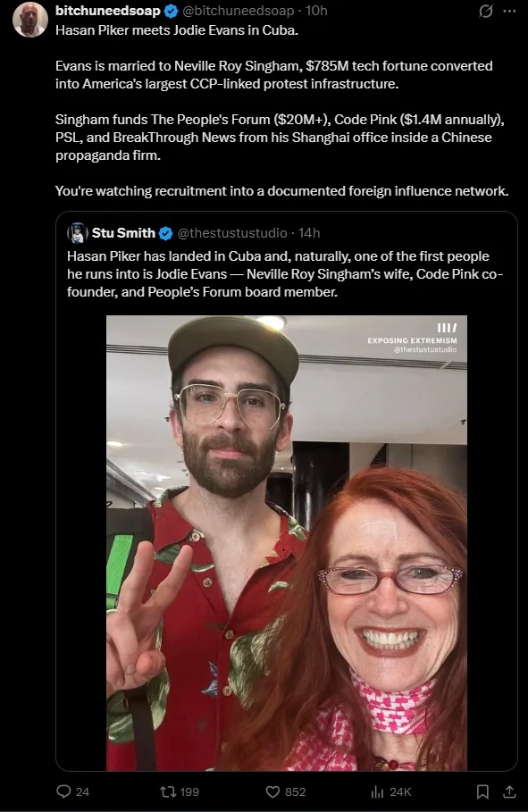The width and height of the screenshot is (528, 812).
Task: Open bitchuneedsoap's profile avatar
Action: pyautogui.click(x=30, y=20)
